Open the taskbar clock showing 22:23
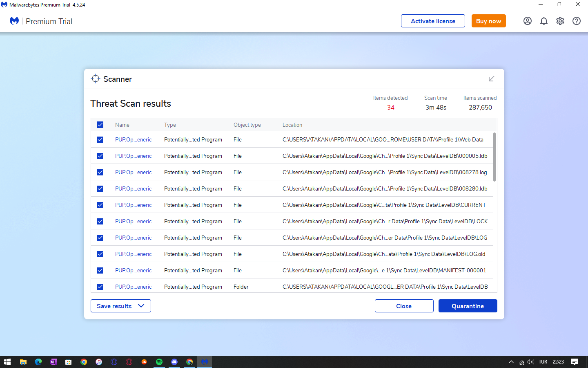The width and height of the screenshot is (588, 368). tap(558, 362)
